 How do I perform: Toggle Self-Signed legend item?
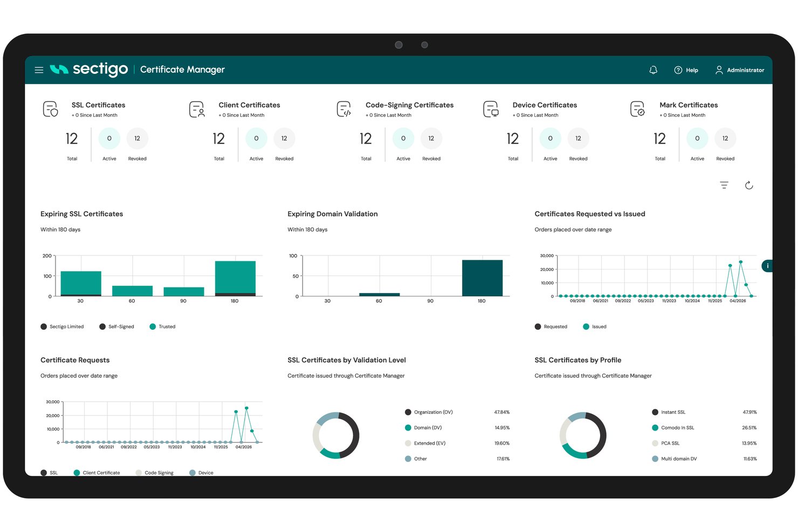116,327
